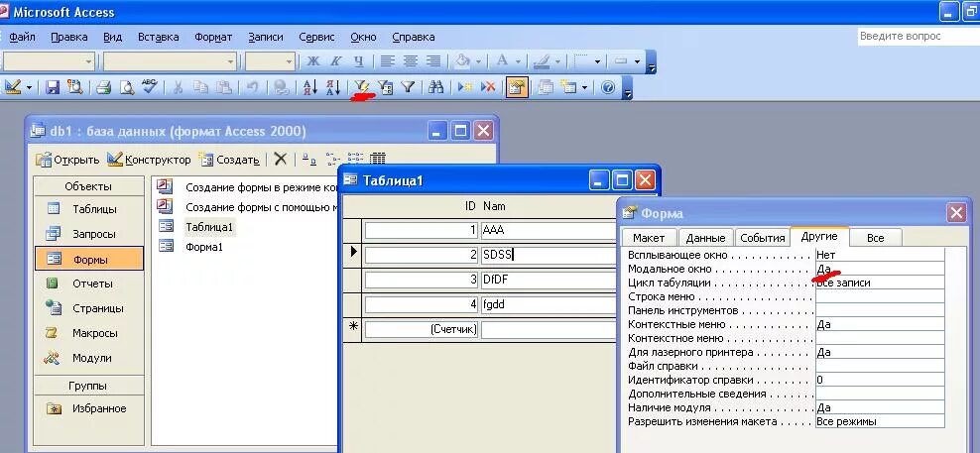980x453 pixels.
Task: Click the delete X icon in db1 window
Action: pos(281,160)
